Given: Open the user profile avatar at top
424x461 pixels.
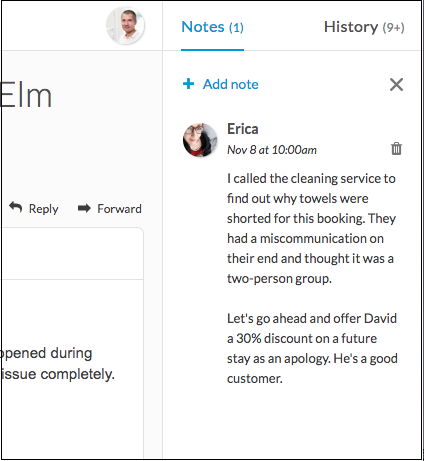Looking at the screenshot, I should [x=125, y=25].
